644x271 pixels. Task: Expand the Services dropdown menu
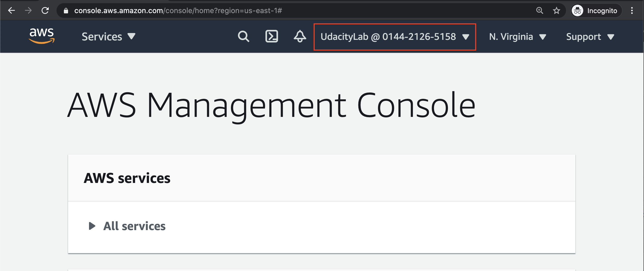coord(109,37)
